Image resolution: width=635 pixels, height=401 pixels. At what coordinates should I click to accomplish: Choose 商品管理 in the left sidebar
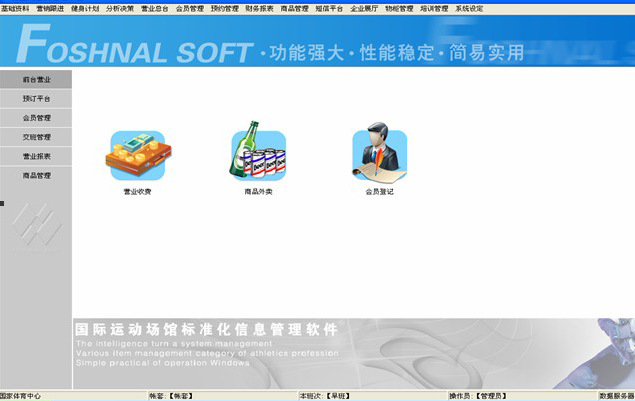tap(37, 175)
